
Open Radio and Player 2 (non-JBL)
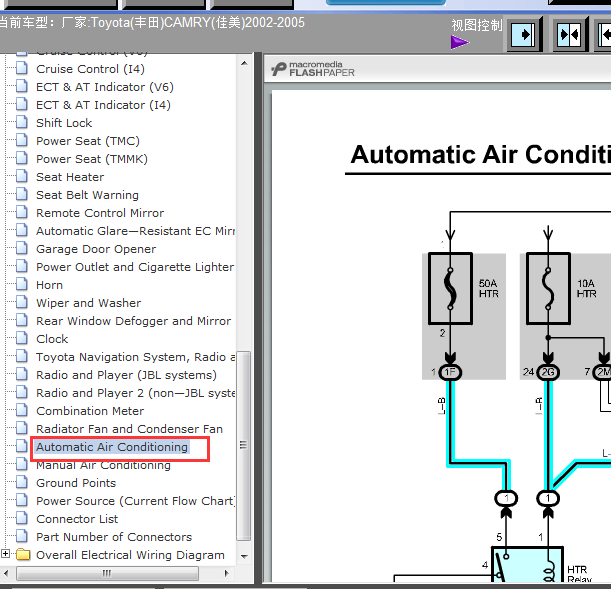(x=136, y=393)
